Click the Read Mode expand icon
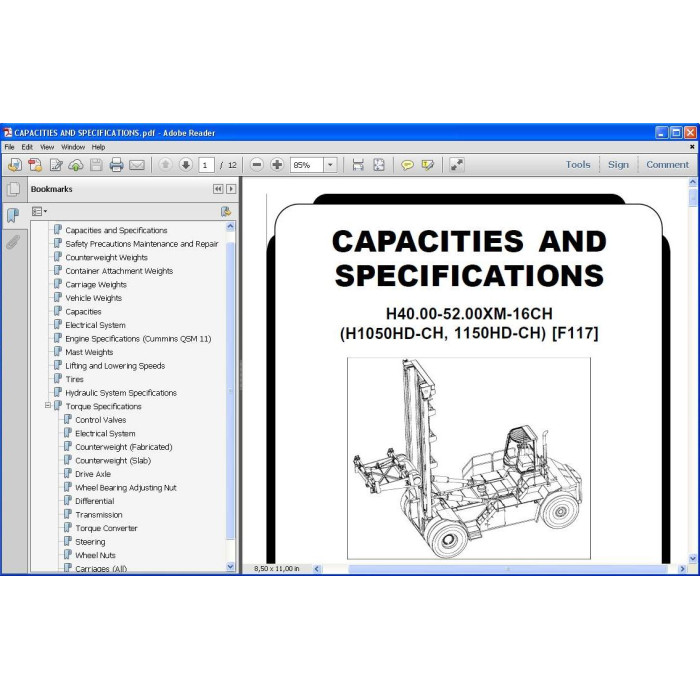Screen dimensions: 700x700 (x=457, y=165)
